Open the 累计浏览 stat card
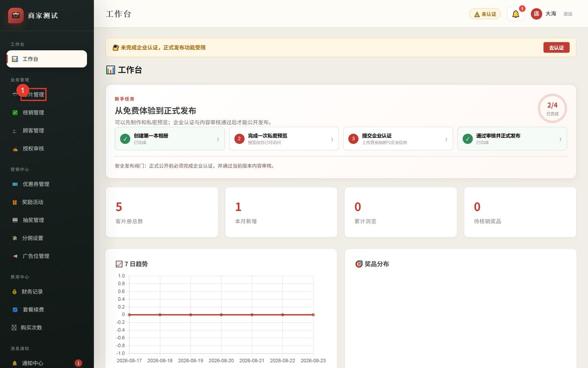Viewport: 588px width, 368px height. (401, 212)
